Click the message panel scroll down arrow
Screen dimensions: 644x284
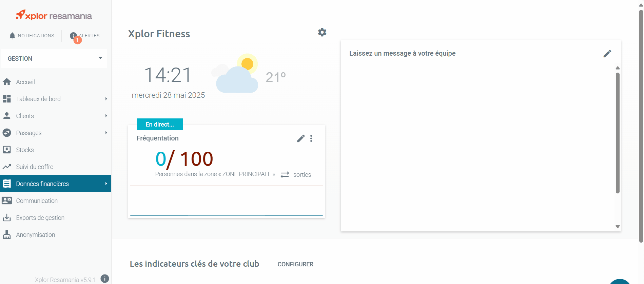618,227
